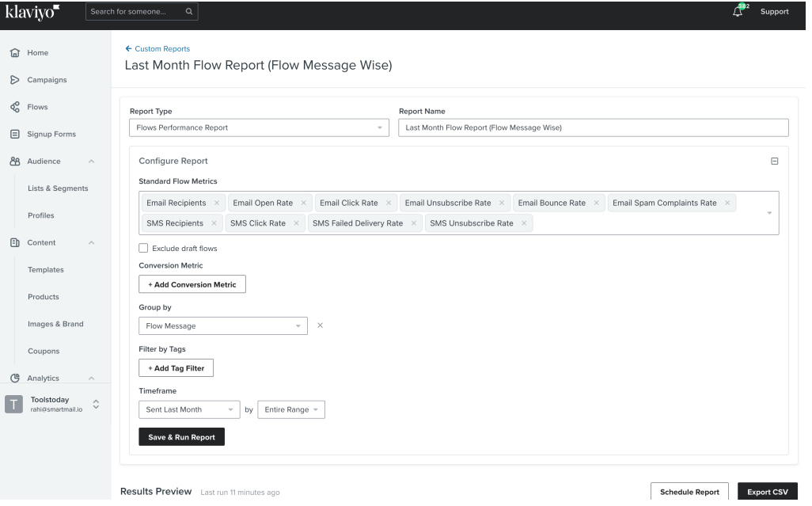Open Coupons under Content
This screenshot has height=506, width=812.
(44, 351)
